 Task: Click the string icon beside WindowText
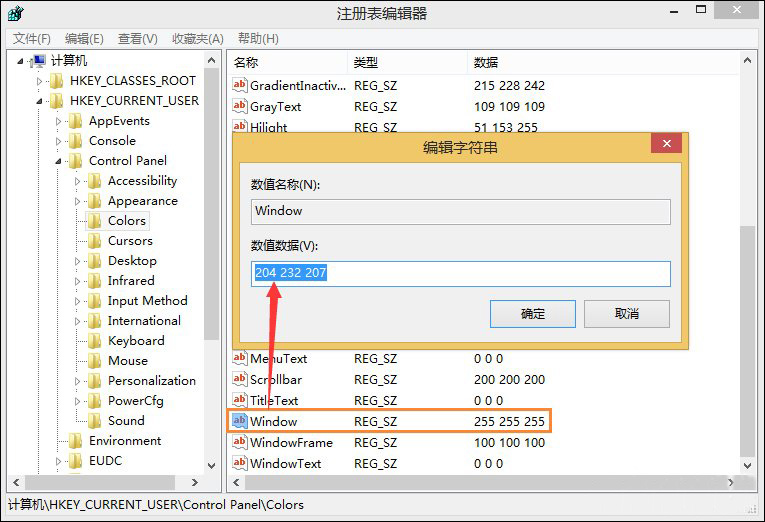[240, 463]
